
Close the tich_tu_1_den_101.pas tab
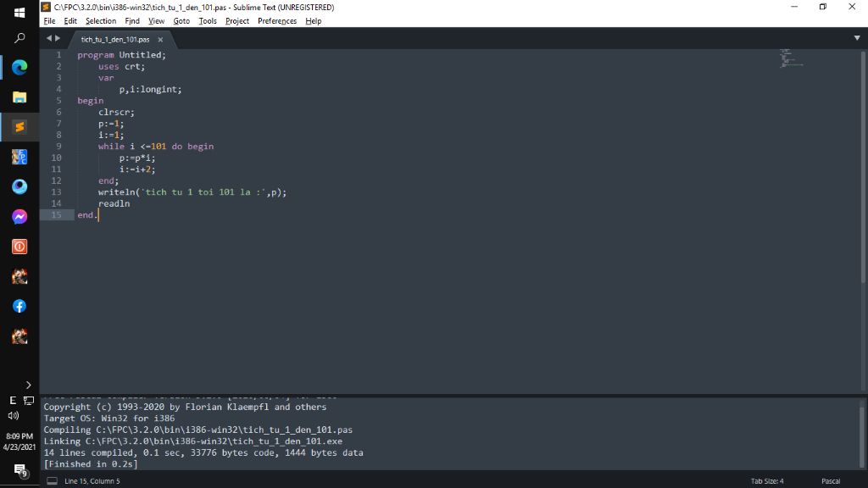click(x=160, y=40)
